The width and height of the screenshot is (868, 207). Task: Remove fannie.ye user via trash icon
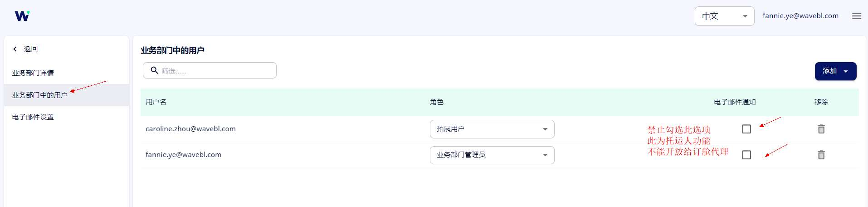(x=821, y=155)
